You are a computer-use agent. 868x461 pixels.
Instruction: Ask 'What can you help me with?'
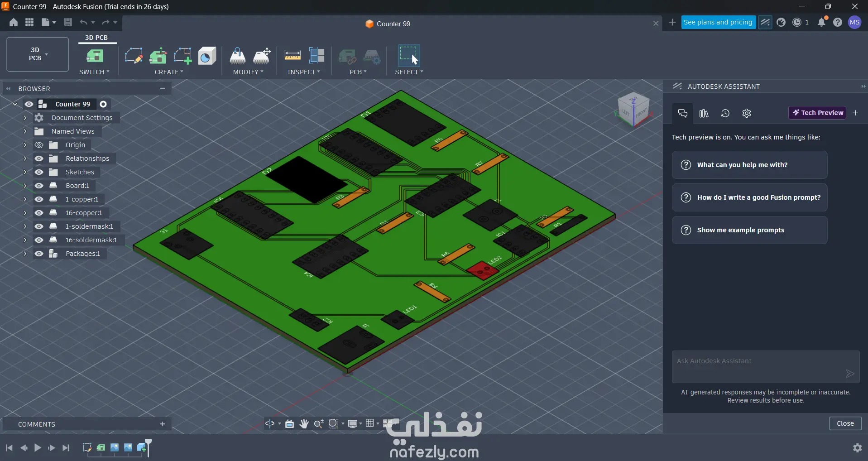pos(749,165)
